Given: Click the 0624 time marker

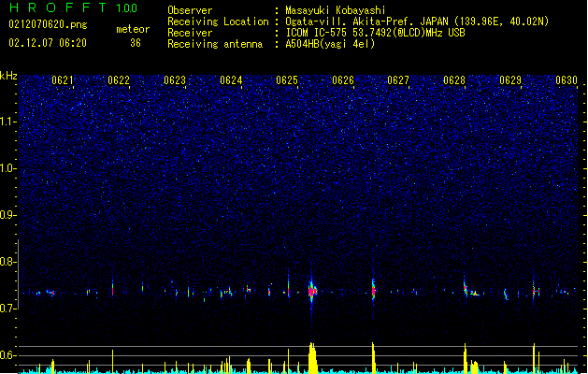Looking at the screenshot, I should 231,80.
